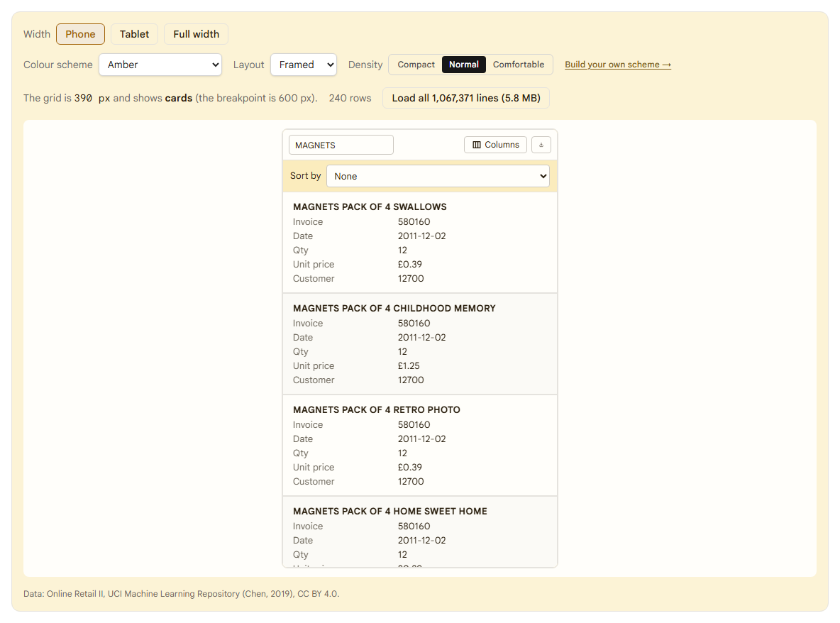Click the Online Retail II data attribution text
The width and height of the screenshot is (840, 623).
[x=181, y=593]
